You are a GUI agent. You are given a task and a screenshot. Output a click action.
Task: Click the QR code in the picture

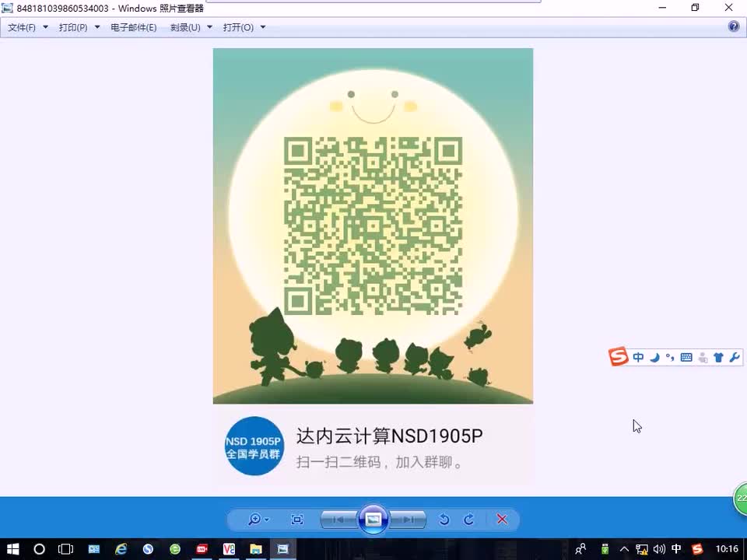click(373, 226)
